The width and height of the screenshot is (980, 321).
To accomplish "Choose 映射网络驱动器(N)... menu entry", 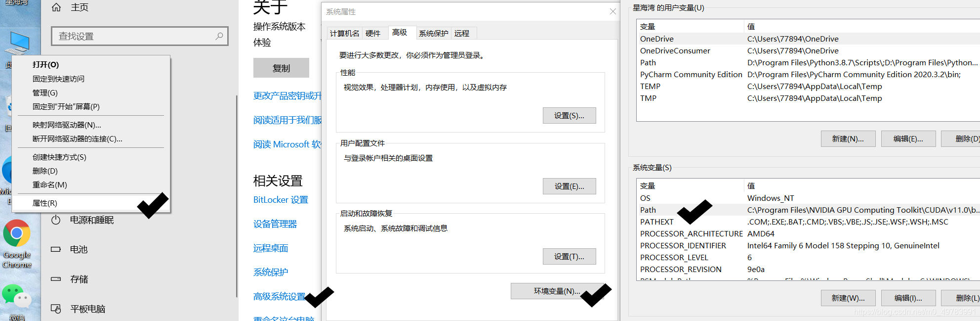I will [x=91, y=125].
